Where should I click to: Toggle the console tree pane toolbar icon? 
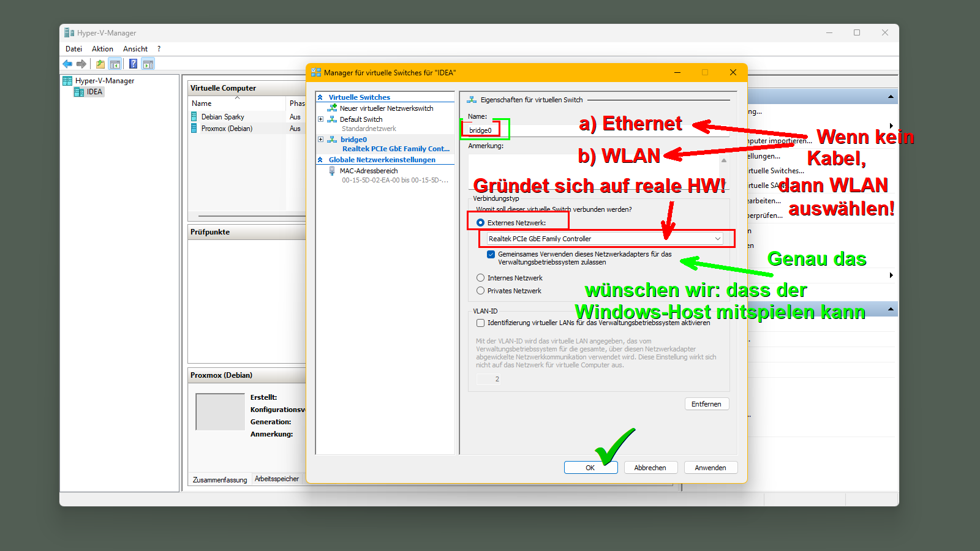pyautogui.click(x=115, y=64)
